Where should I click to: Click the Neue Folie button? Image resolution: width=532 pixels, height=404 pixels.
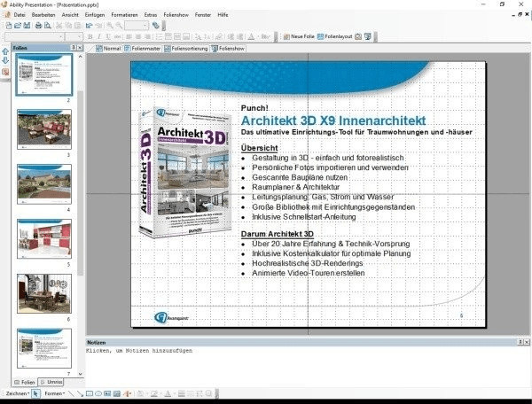click(301, 36)
